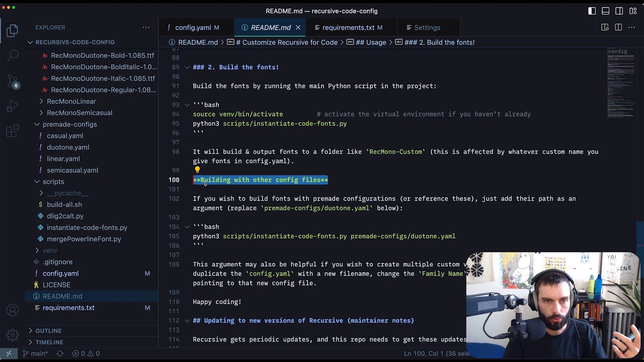Fold the '## Updating to new versions' heading

(187, 321)
